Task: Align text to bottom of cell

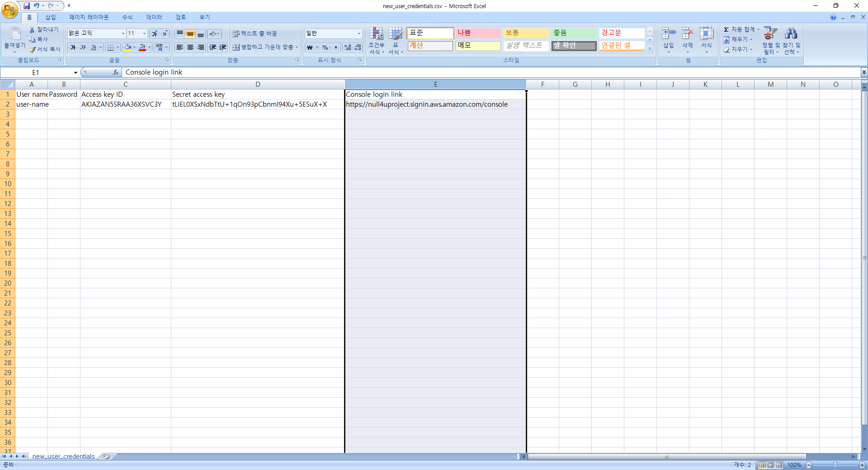Action: (x=201, y=34)
